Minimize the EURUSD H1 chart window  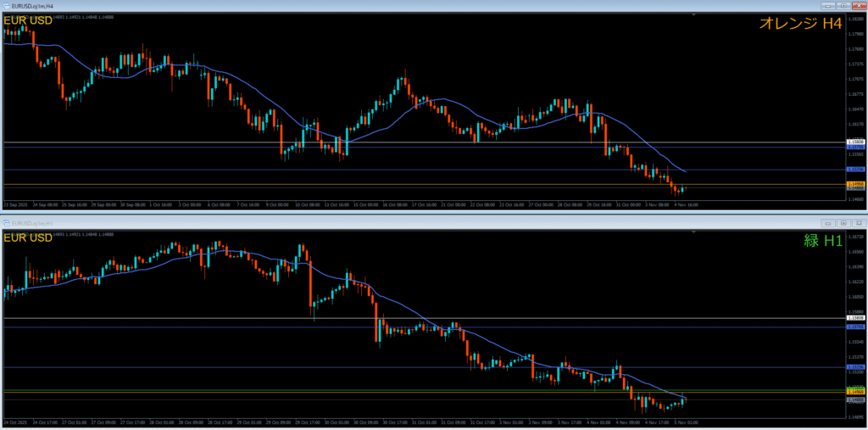[x=829, y=223]
